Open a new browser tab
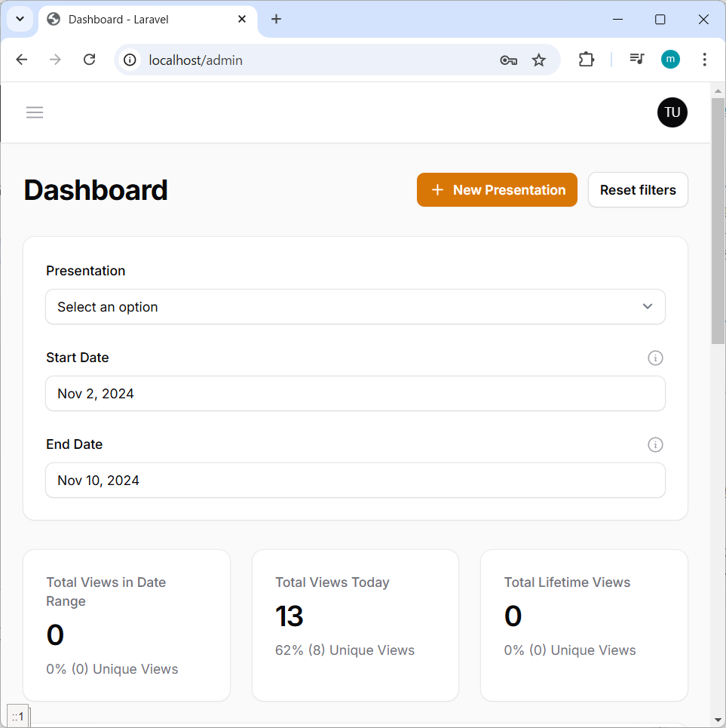 pyautogui.click(x=276, y=20)
